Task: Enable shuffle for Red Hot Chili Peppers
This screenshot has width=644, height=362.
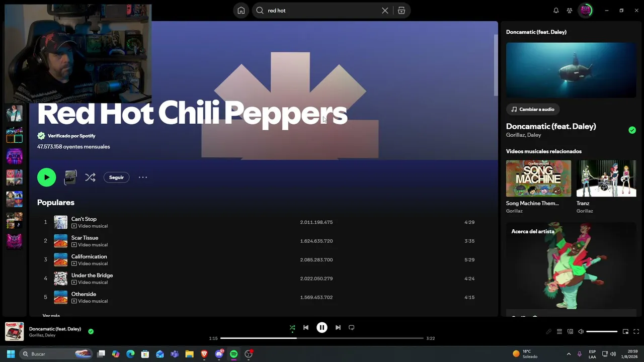Action: pos(90,177)
